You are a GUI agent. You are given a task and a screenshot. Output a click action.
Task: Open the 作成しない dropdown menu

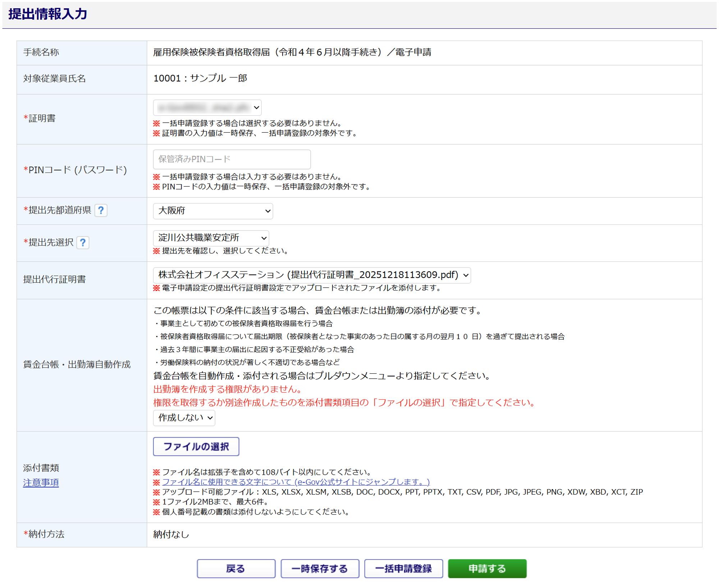click(184, 418)
